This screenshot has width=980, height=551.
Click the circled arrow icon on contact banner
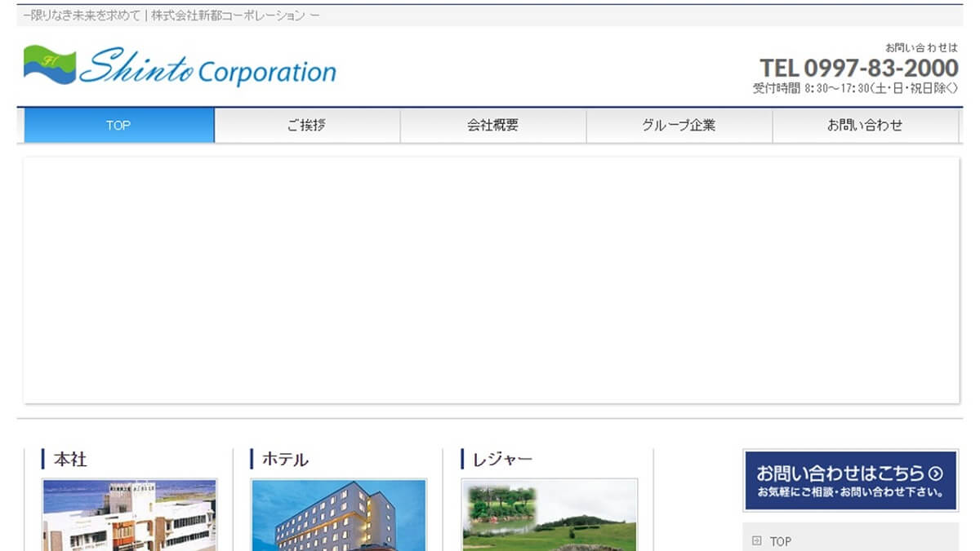tap(936, 473)
